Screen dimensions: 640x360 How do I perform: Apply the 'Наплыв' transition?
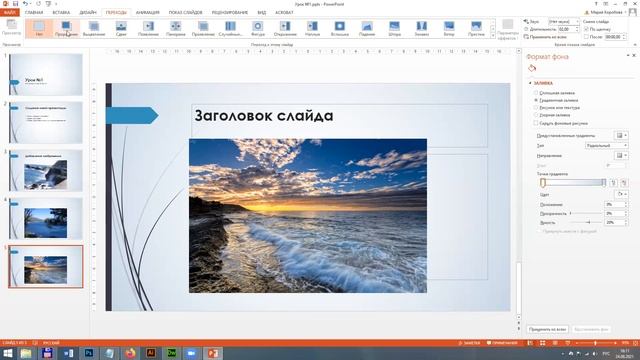tap(312, 29)
